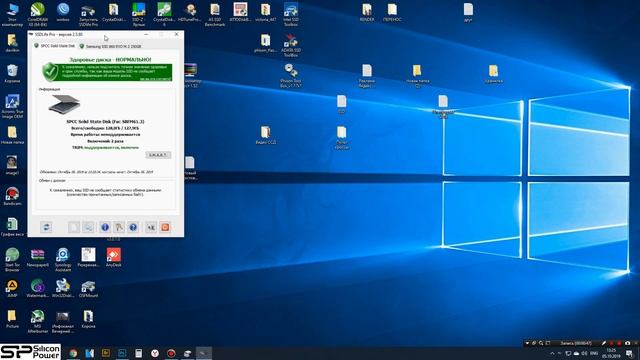Viewport: 640px width, 360px height.
Task: Select the Synology Assistant shortcut
Action: click(x=63, y=259)
